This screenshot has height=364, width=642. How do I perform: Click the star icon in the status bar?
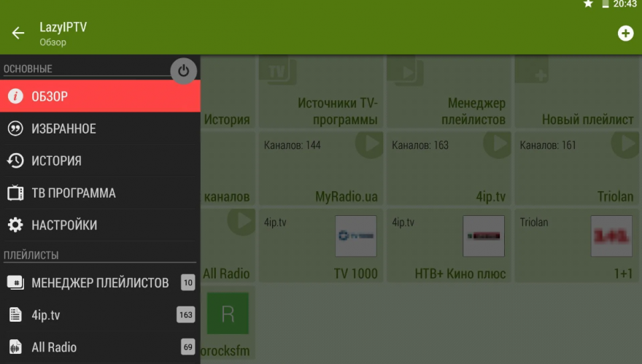tap(588, 4)
